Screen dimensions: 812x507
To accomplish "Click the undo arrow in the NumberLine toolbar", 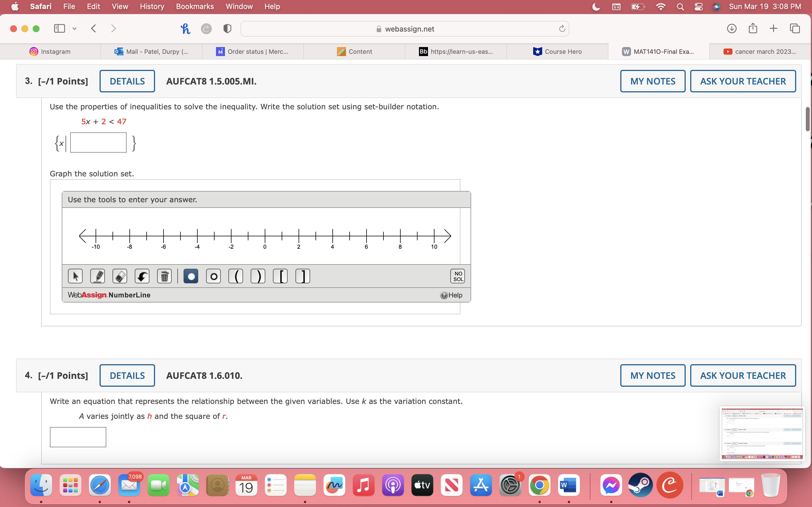I will coord(142,276).
